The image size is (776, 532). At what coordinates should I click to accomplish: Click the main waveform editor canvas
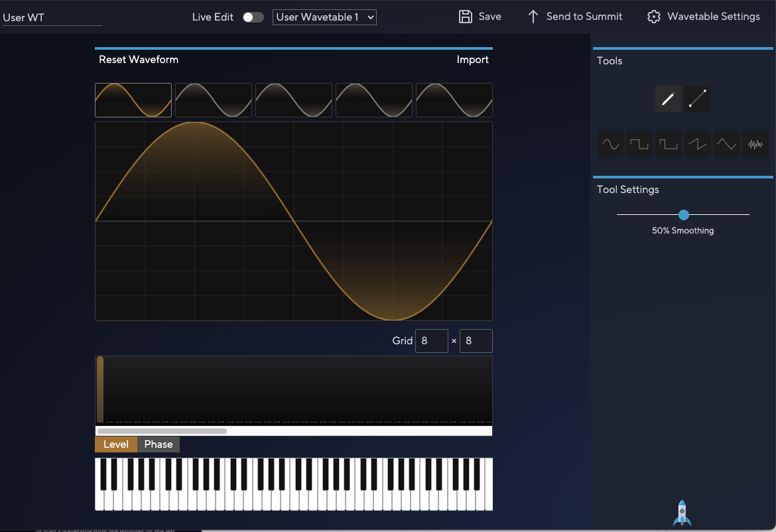293,221
